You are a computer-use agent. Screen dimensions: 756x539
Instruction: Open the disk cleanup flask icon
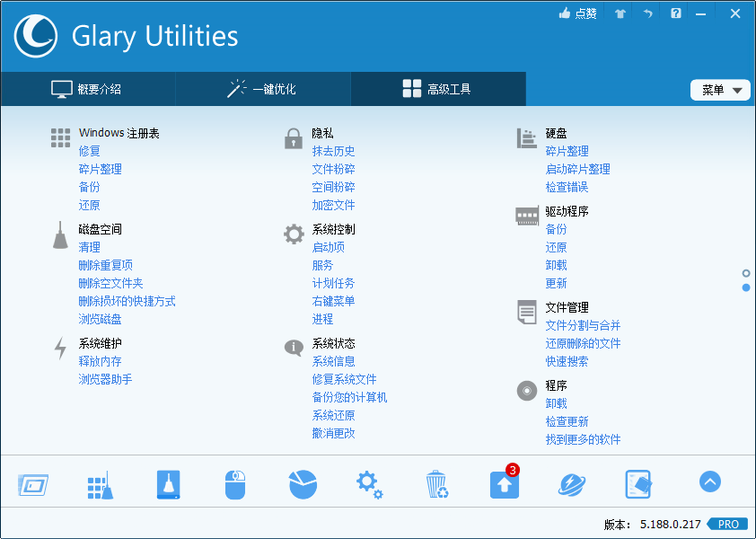167,482
